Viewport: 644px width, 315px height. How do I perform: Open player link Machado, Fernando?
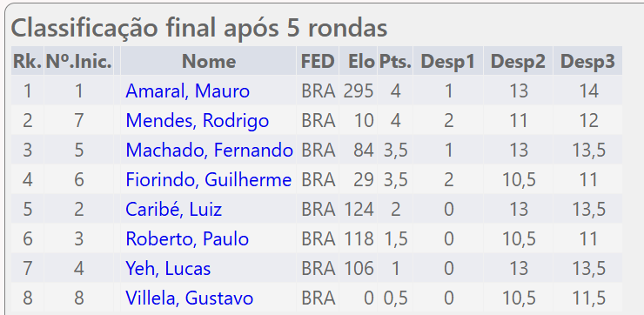(x=209, y=151)
